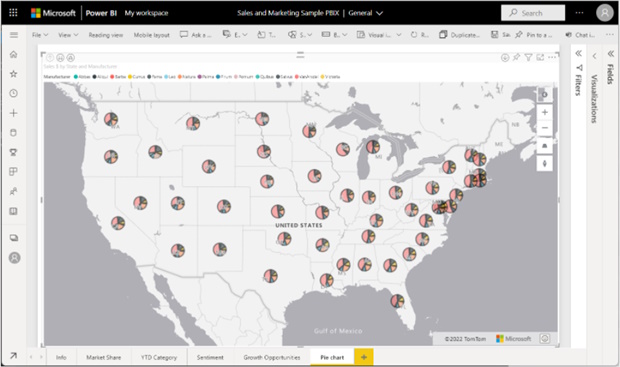The height and width of the screenshot is (367, 620).
Task: Switch to Mobile layout
Action: pos(151,35)
